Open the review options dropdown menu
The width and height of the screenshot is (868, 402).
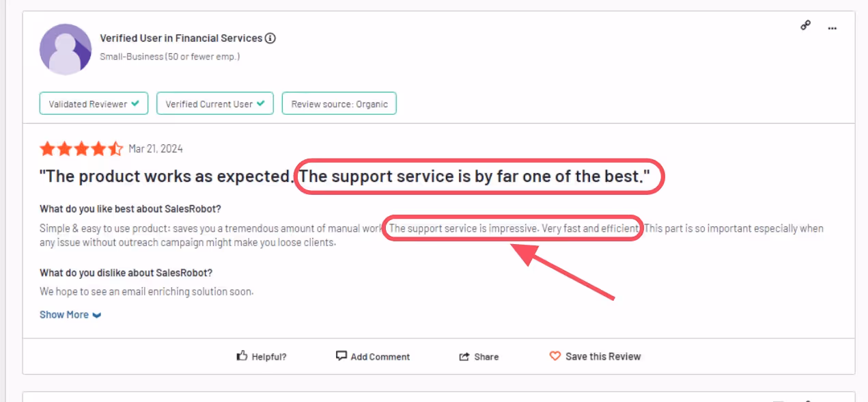pos(832,27)
